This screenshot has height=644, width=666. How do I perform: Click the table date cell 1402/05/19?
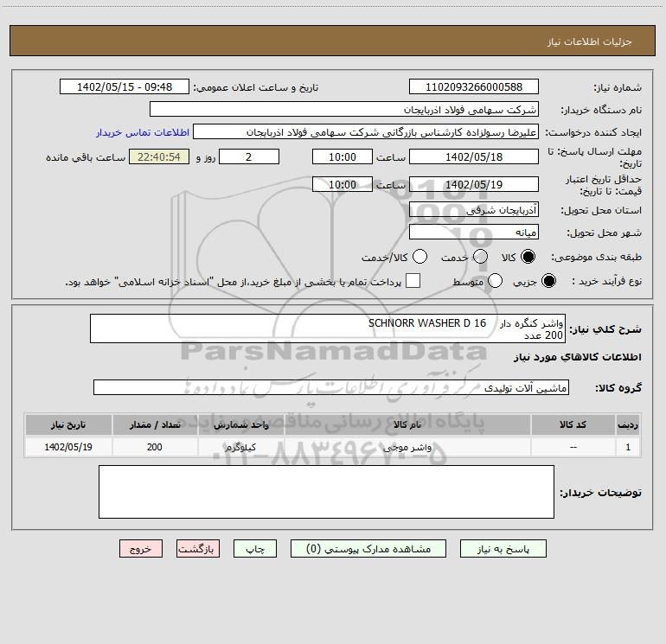68,447
